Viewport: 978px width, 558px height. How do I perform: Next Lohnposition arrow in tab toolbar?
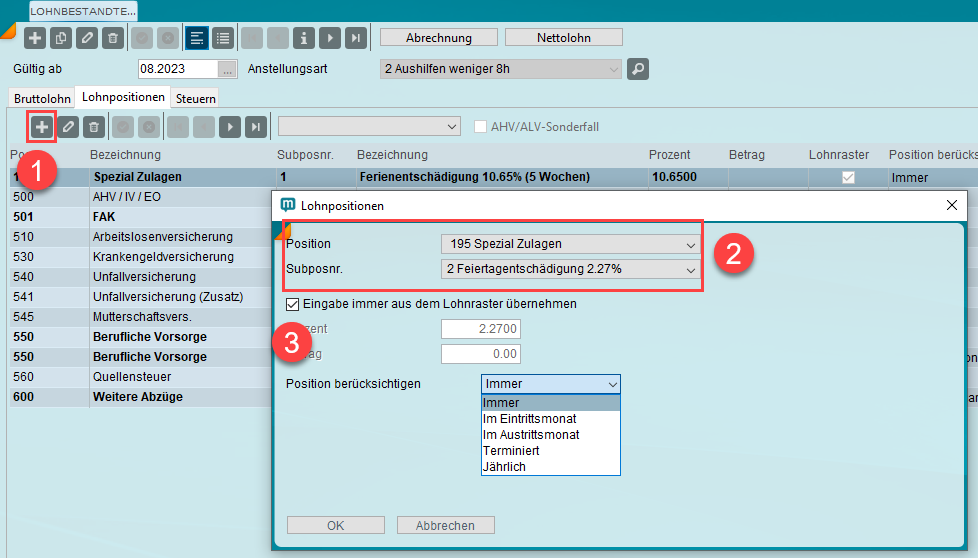(230, 127)
